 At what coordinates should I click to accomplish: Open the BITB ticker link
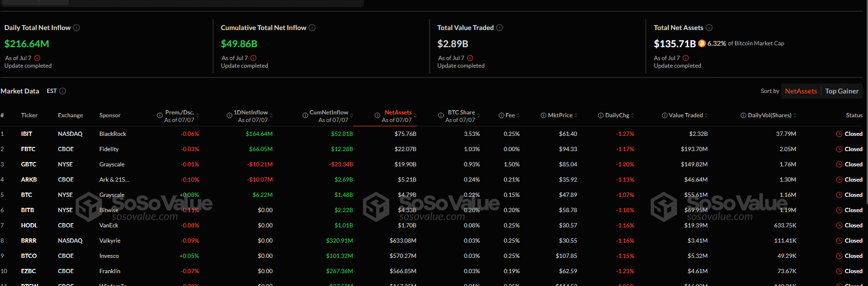click(28, 210)
